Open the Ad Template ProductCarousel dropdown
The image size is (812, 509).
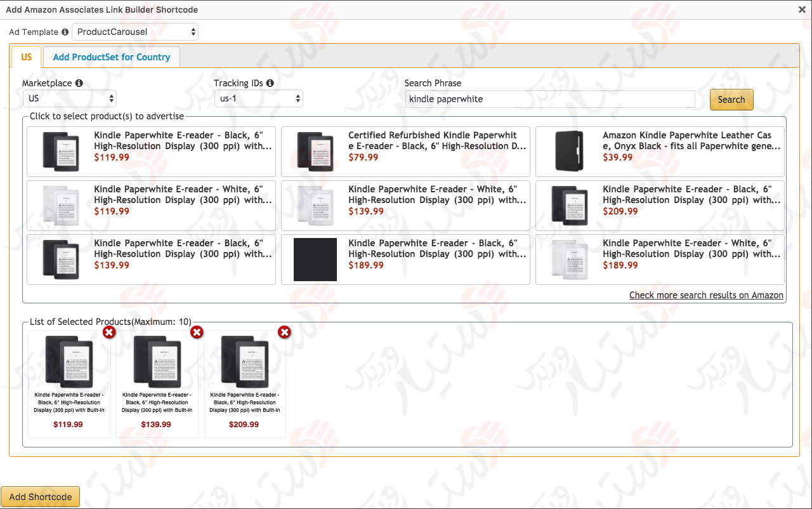pyautogui.click(x=135, y=32)
